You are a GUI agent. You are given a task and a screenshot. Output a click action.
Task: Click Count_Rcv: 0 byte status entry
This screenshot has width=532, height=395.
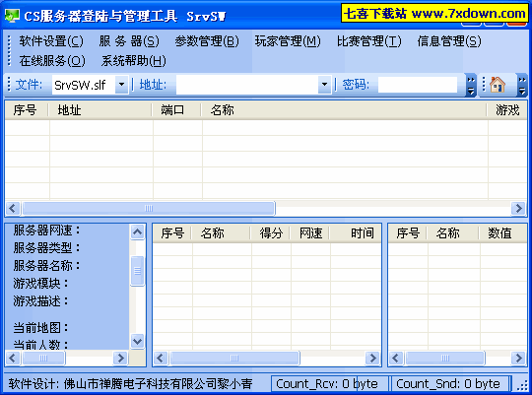330,384
